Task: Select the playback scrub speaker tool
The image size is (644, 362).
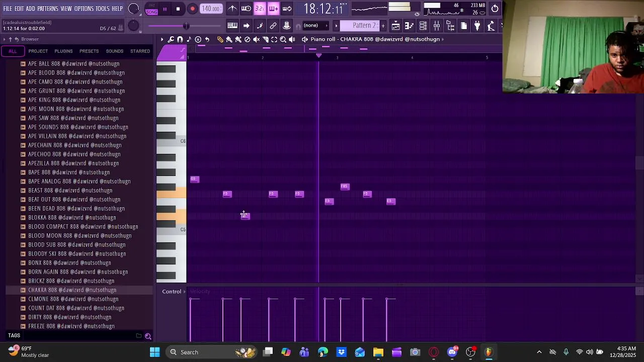Action: pyautogui.click(x=292, y=39)
